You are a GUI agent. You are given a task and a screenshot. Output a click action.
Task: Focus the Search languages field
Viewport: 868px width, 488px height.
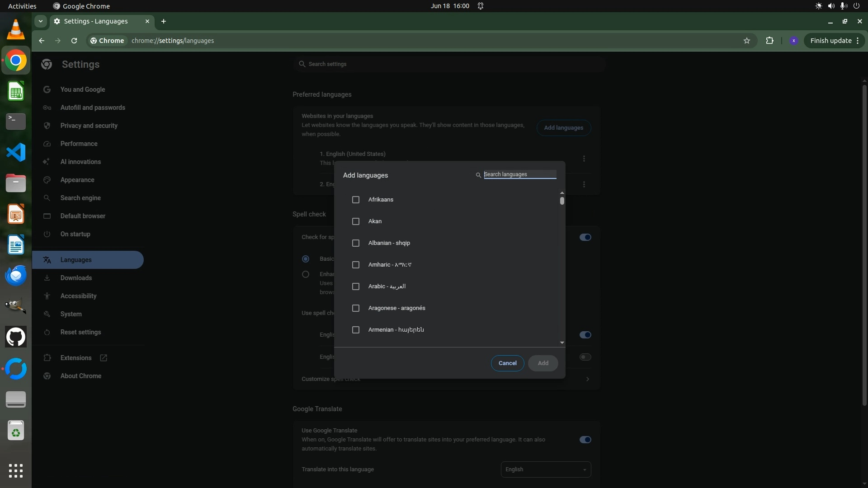520,174
